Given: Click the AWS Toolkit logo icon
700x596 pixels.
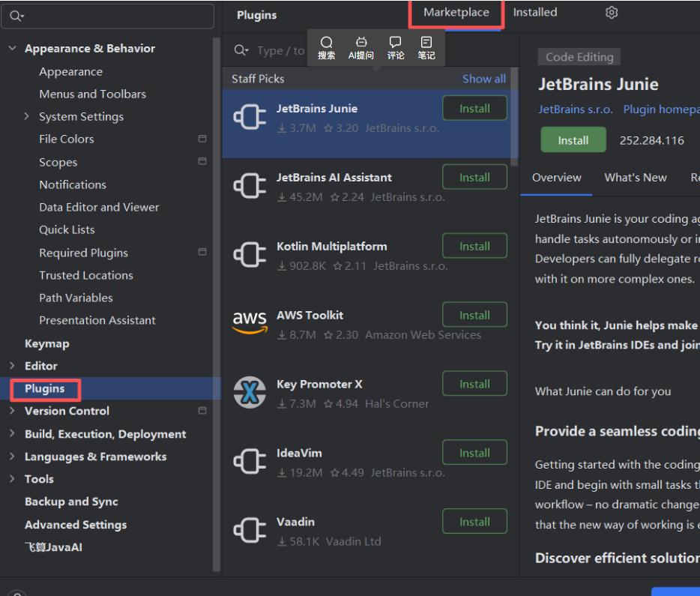Looking at the screenshot, I should tap(250, 323).
